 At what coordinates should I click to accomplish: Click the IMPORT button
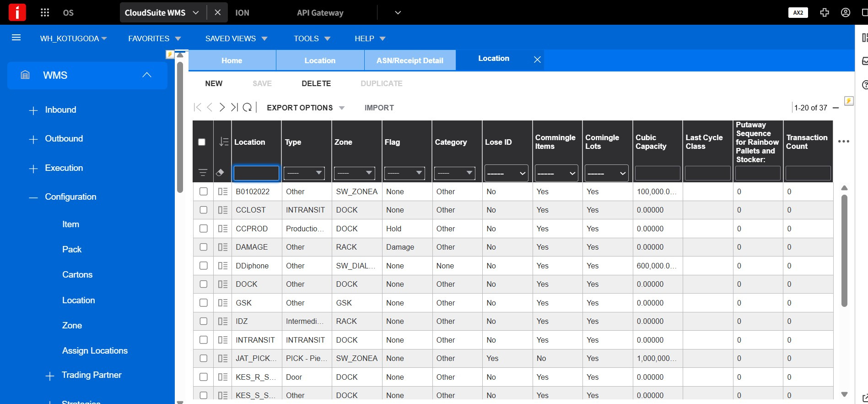[x=379, y=108]
